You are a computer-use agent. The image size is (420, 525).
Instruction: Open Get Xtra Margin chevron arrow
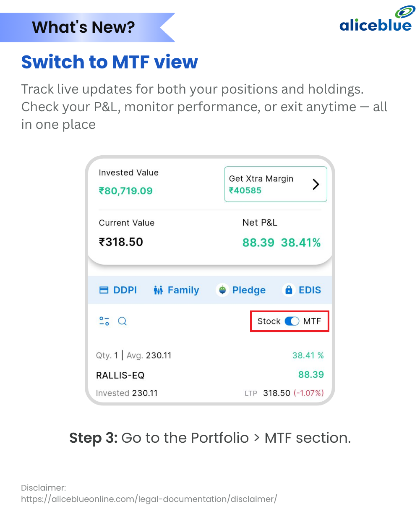[x=316, y=184]
